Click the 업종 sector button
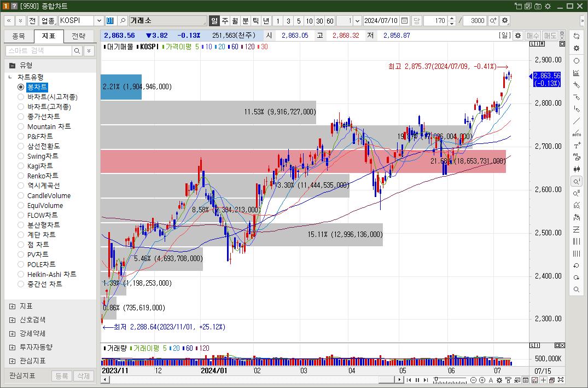Viewport: 588px width, 388px height. click(48, 21)
